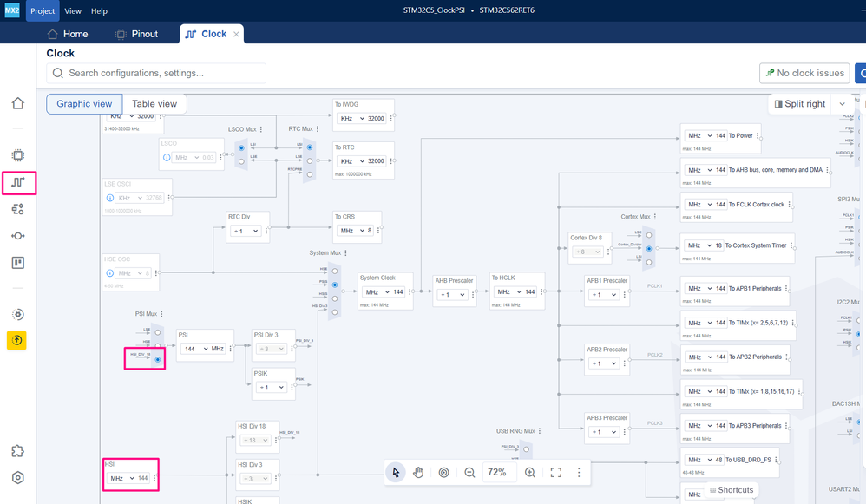Open the dashed gear icon in sidebar
Image resolution: width=866 pixels, height=504 pixels.
18,314
